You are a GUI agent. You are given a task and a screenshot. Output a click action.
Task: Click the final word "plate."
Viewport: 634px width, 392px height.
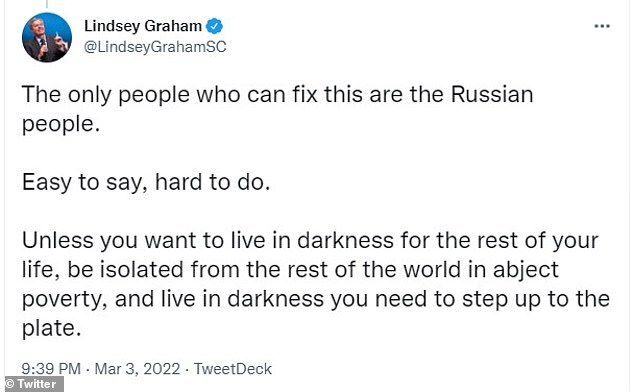tap(51, 328)
